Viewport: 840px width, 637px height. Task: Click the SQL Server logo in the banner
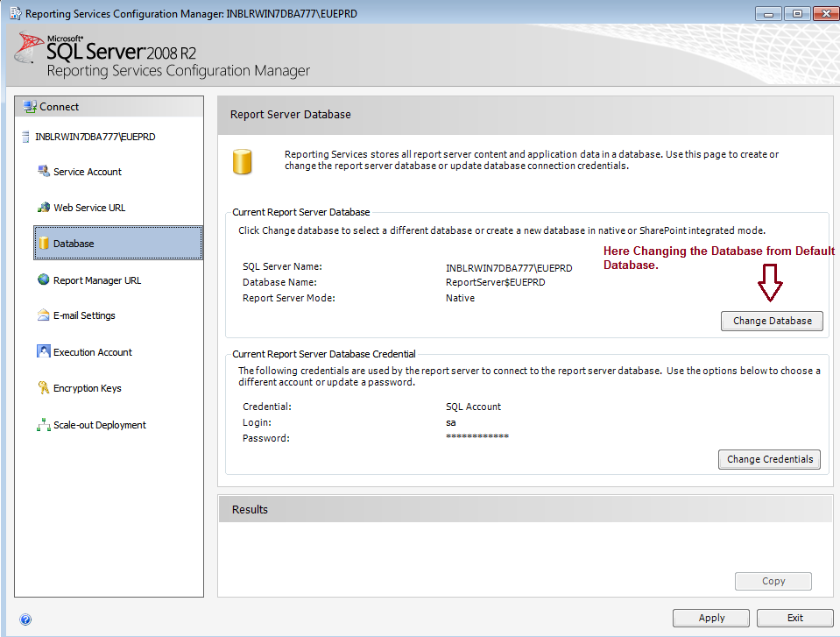[x=28, y=47]
